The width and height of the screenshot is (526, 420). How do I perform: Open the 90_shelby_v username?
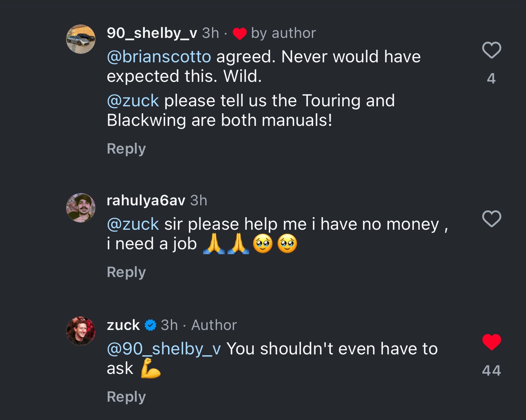152,33
